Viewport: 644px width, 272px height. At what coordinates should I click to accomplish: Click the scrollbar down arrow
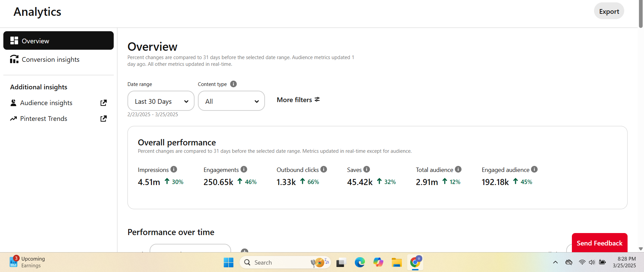(641, 249)
